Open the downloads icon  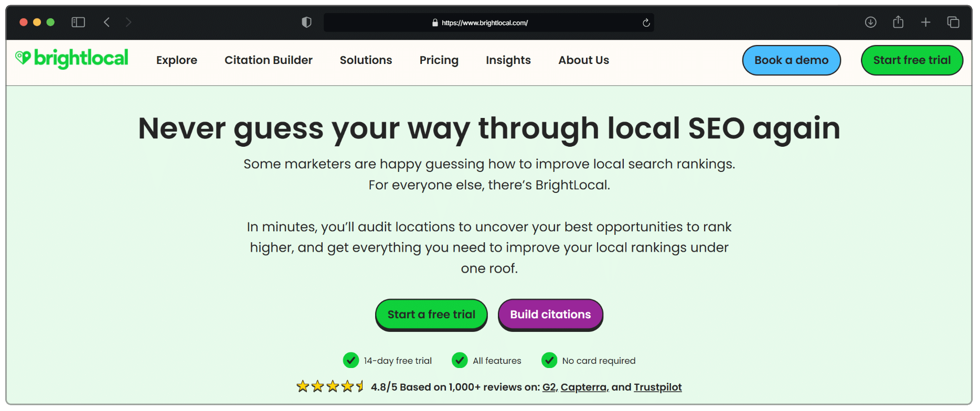tap(870, 22)
